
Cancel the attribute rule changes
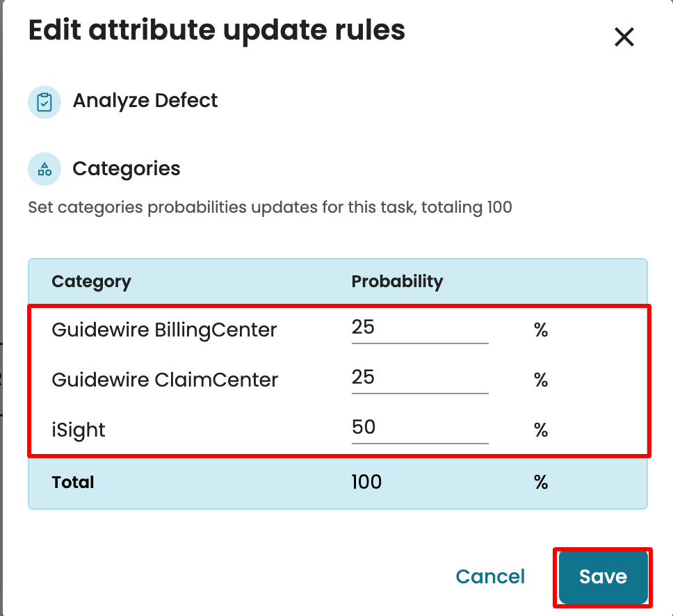click(490, 576)
